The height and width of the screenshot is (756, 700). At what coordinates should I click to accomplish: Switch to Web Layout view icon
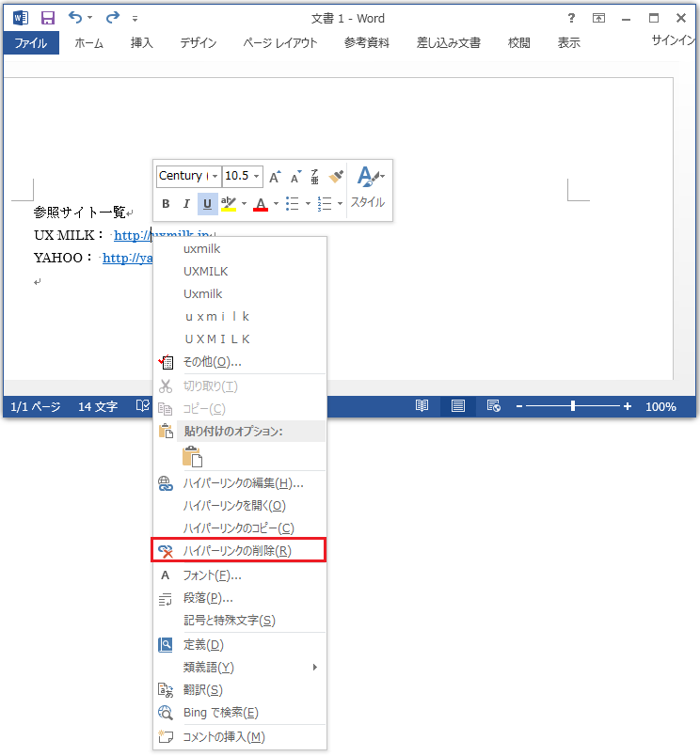tap(493, 406)
